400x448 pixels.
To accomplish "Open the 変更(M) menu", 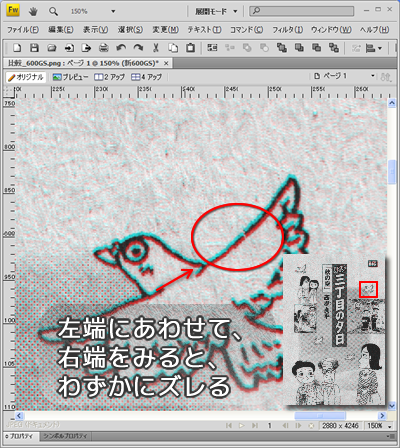I will tap(166, 30).
